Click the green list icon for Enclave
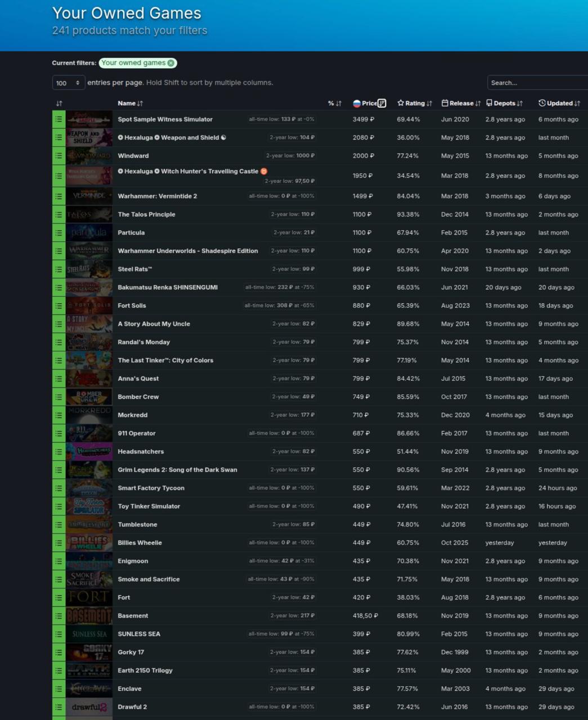Viewport: 588px width, 720px height. pyautogui.click(x=59, y=689)
